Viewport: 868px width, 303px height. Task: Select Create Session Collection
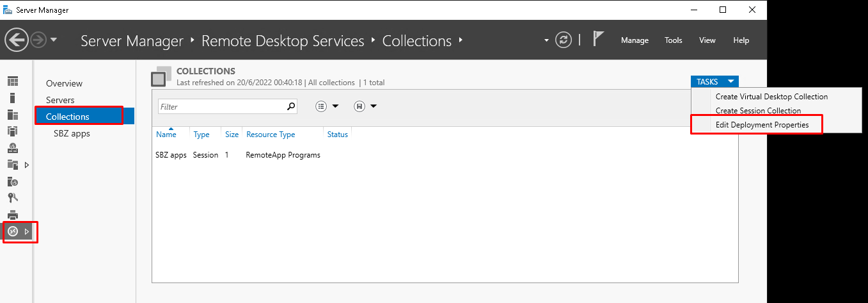pos(758,111)
